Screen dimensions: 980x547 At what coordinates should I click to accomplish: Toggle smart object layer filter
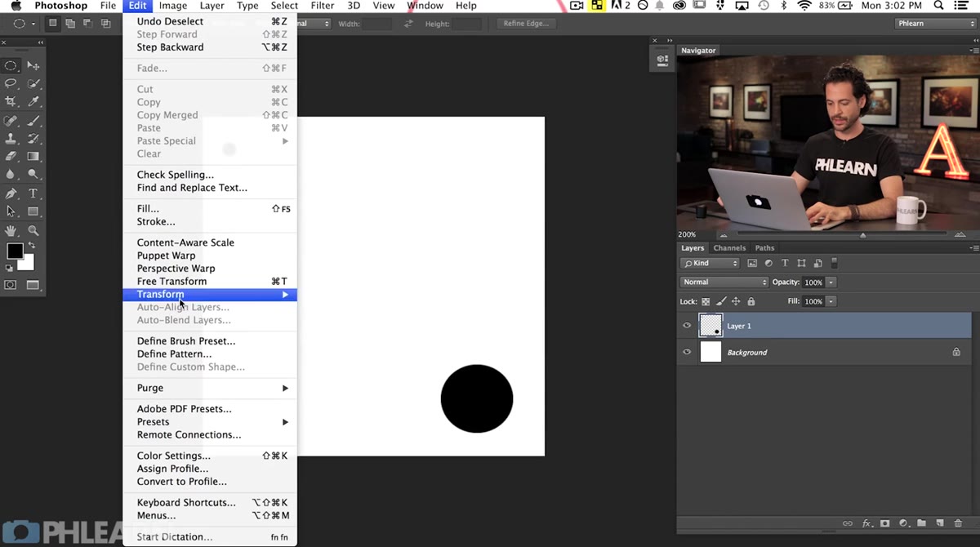[817, 263]
